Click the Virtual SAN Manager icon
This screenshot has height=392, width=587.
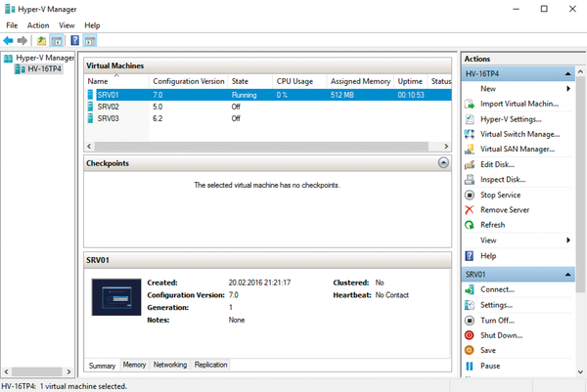pyautogui.click(x=470, y=150)
